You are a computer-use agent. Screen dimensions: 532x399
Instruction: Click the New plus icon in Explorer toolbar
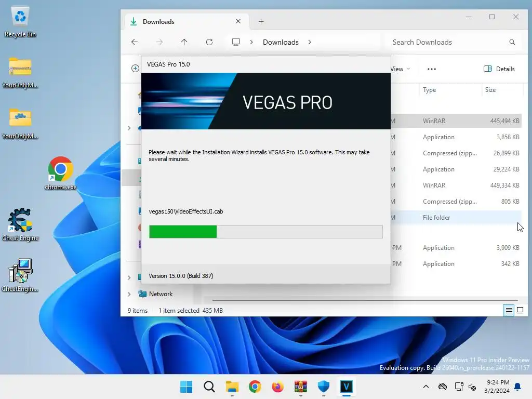click(x=135, y=69)
